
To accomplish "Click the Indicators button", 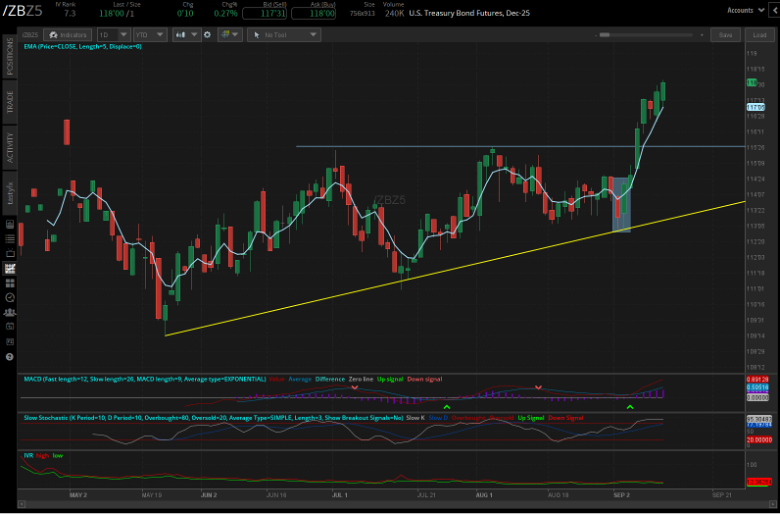I will pyautogui.click(x=68, y=35).
